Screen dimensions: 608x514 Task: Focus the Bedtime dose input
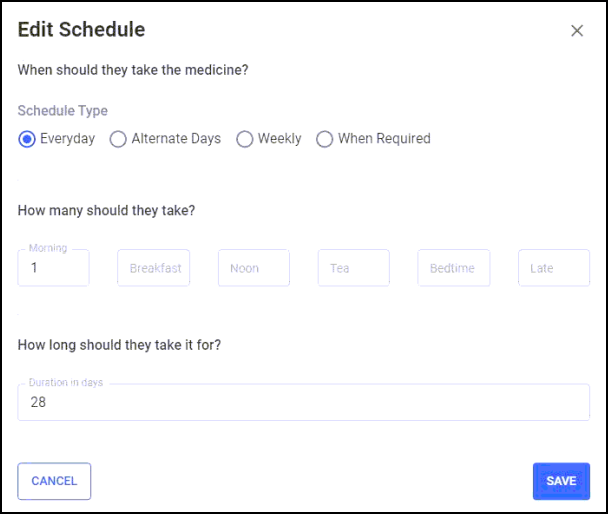pos(454,268)
